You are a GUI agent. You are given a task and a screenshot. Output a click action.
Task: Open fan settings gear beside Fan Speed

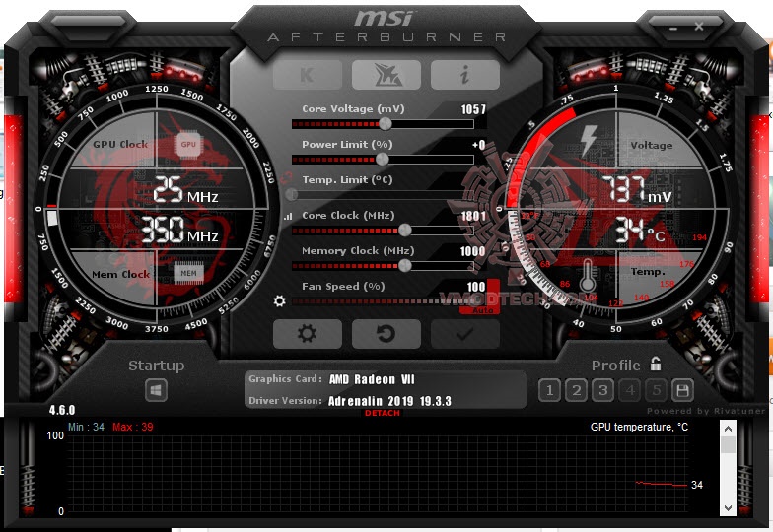click(x=280, y=301)
